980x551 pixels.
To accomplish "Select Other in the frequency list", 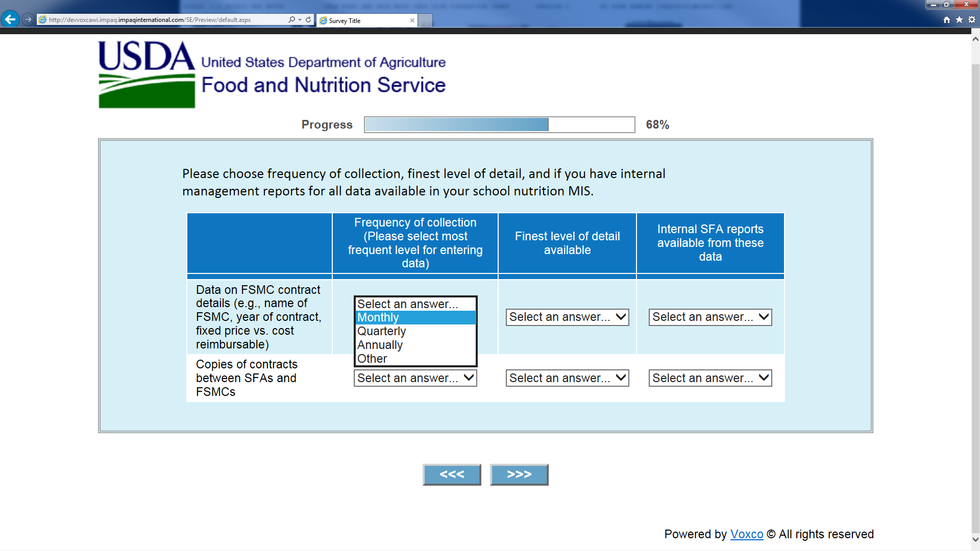I will click(415, 359).
